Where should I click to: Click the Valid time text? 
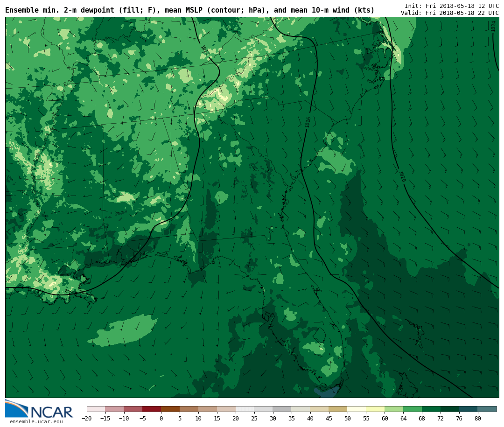(449, 13)
